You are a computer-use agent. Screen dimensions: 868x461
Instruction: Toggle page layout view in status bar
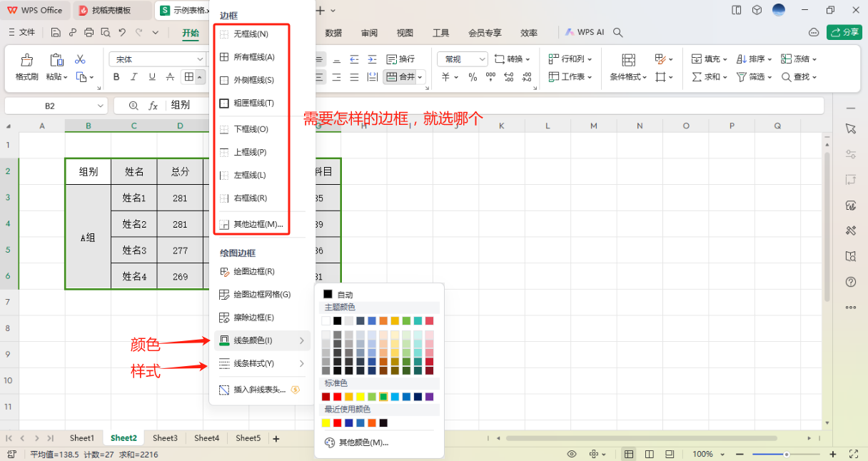[649, 454]
